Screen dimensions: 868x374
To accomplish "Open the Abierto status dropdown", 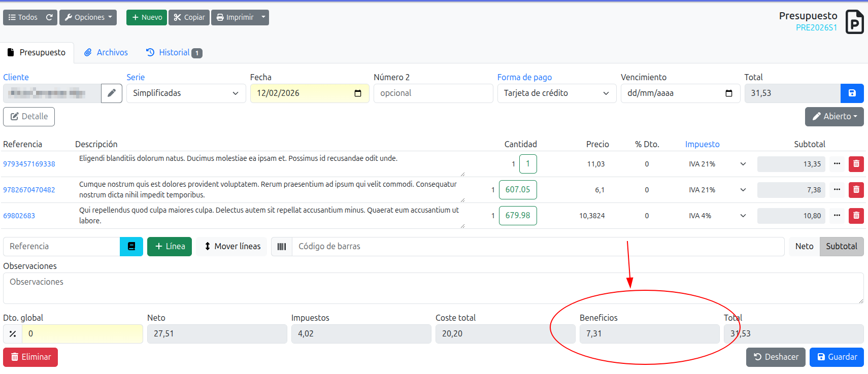I will point(834,117).
